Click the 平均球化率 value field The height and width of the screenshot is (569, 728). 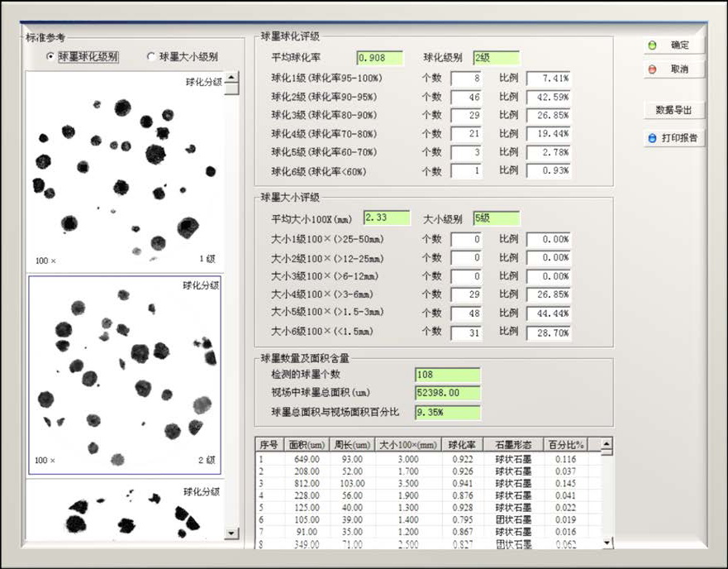(380, 58)
